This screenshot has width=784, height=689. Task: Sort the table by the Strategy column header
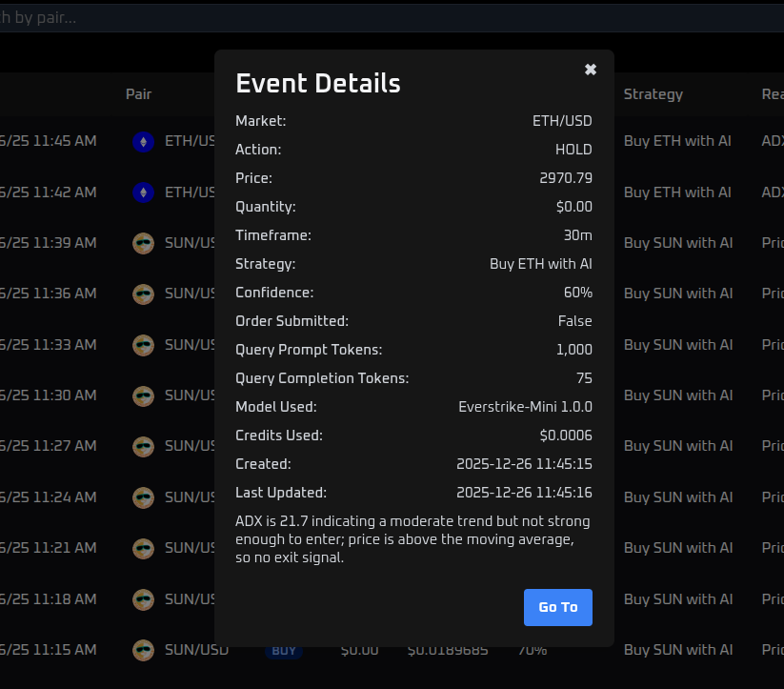click(x=653, y=94)
